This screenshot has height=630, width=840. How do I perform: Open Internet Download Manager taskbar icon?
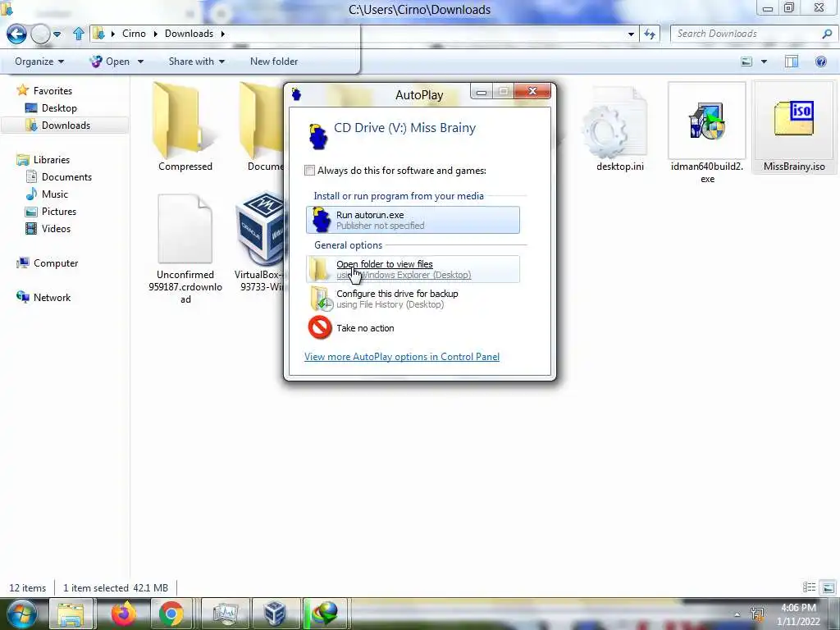pos(325,614)
